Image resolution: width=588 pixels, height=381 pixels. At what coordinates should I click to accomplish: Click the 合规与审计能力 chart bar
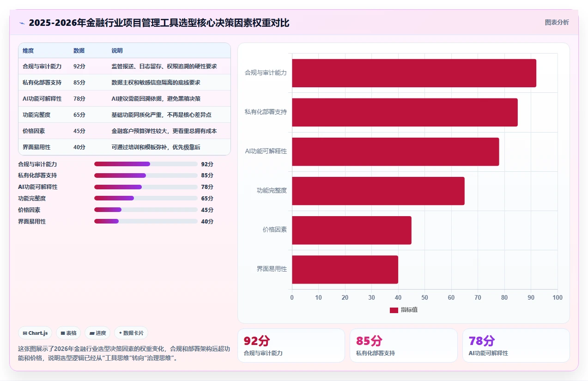click(414, 73)
